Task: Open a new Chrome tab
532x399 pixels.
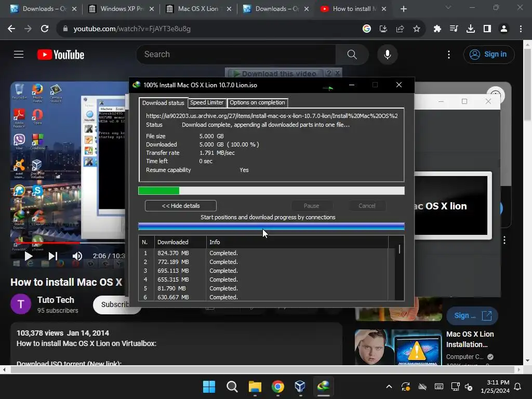Action: pos(403,9)
